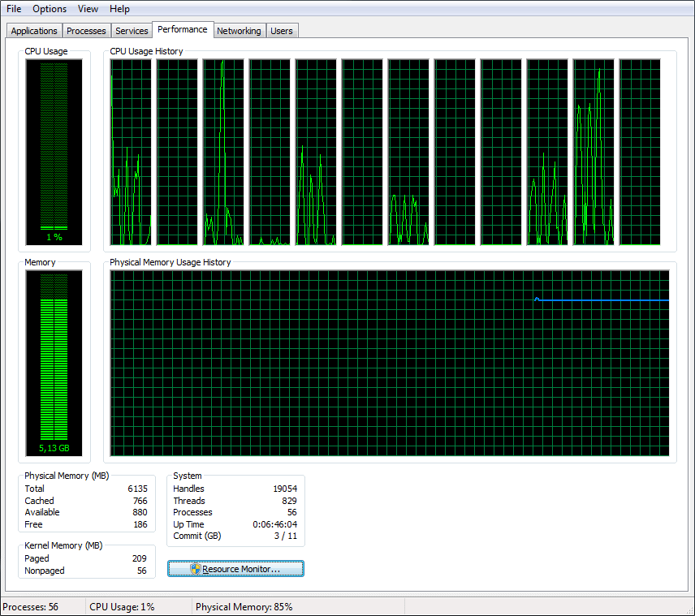Click the Memory gauge showing 5,13 GB
The width and height of the screenshot is (695, 616).
(x=54, y=363)
